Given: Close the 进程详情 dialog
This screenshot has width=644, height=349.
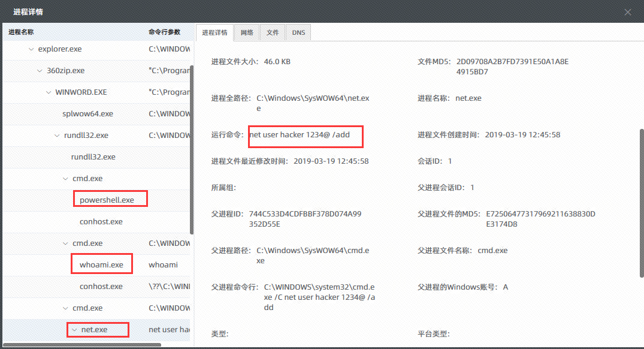Looking at the screenshot, I should coord(628,12).
